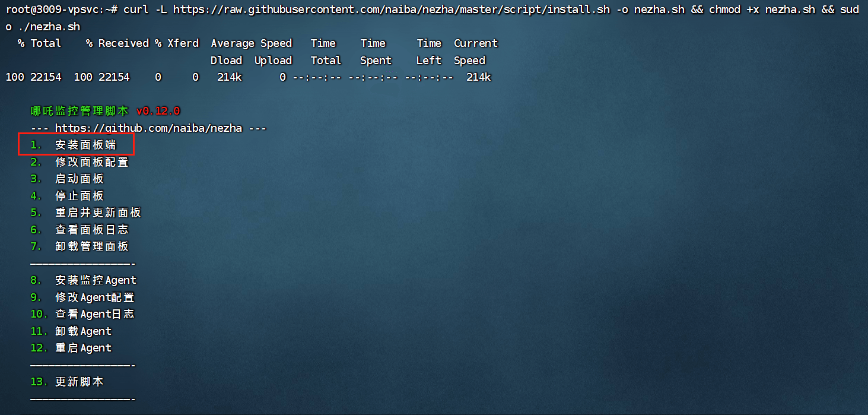The width and height of the screenshot is (868, 415).
Task: Click the first 22154 value in the progress row
Action: point(46,77)
